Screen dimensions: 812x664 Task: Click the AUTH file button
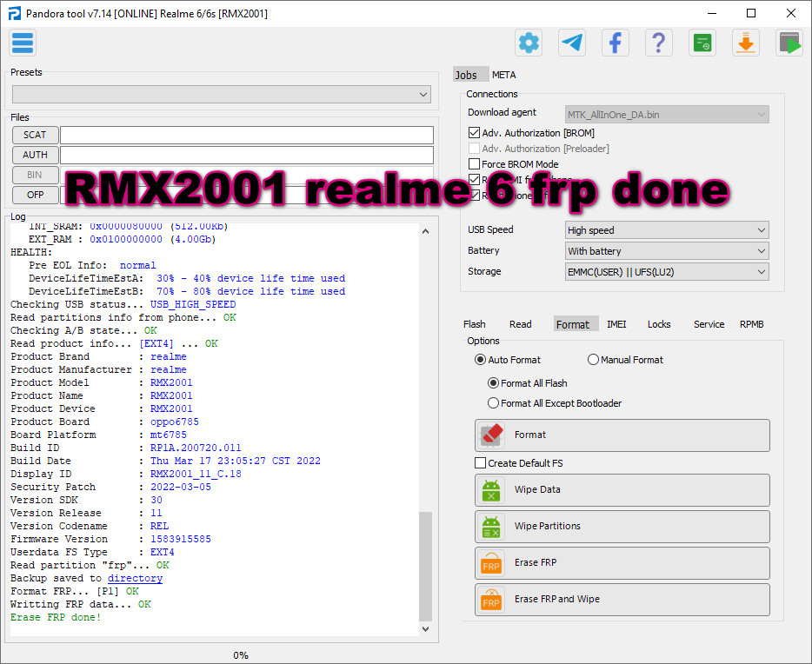(x=36, y=156)
